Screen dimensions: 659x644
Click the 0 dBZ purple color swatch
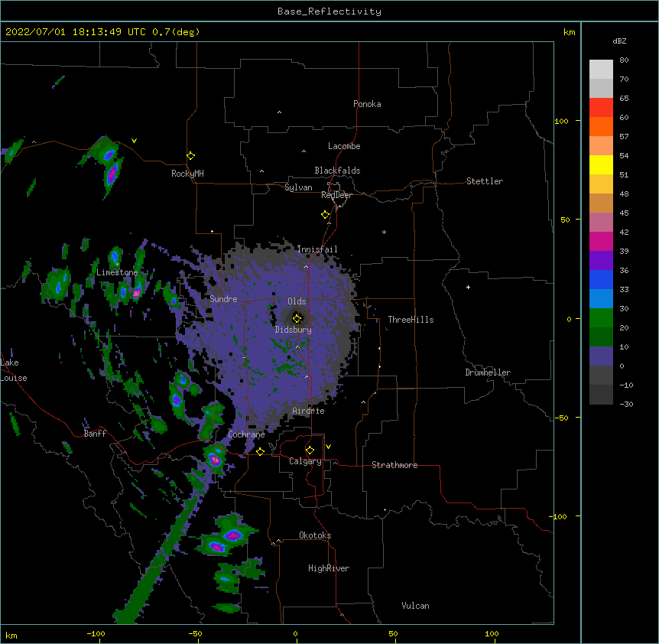pos(601,356)
